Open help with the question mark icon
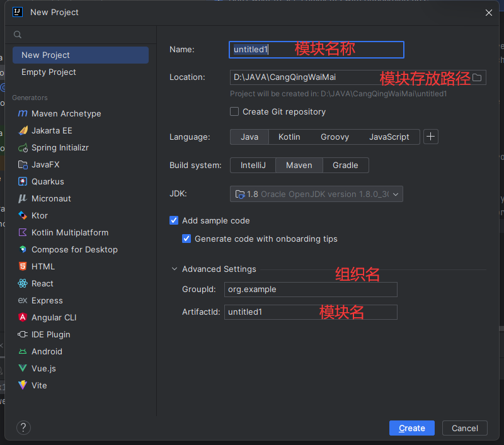The width and height of the screenshot is (504, 445). (23, 427)
